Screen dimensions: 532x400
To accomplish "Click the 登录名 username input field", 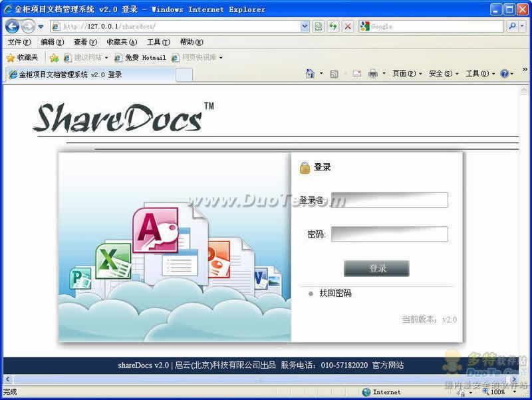I will [x=390, y=200].
